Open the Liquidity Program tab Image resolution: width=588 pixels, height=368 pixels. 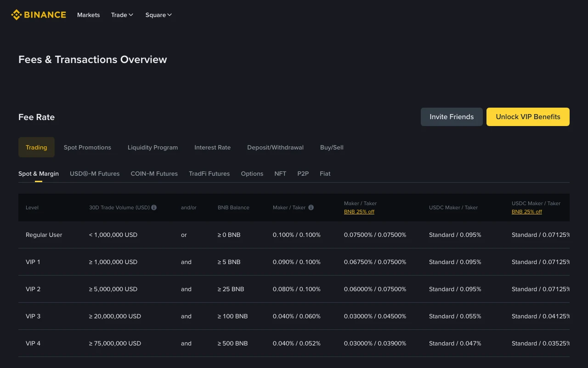[153, 147]
